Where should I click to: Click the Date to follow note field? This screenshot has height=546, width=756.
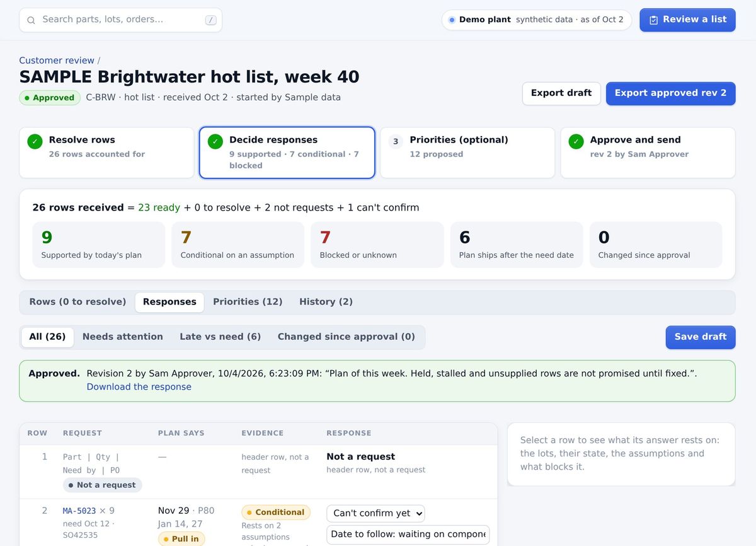pyautogui.click(x=408, y=535)
